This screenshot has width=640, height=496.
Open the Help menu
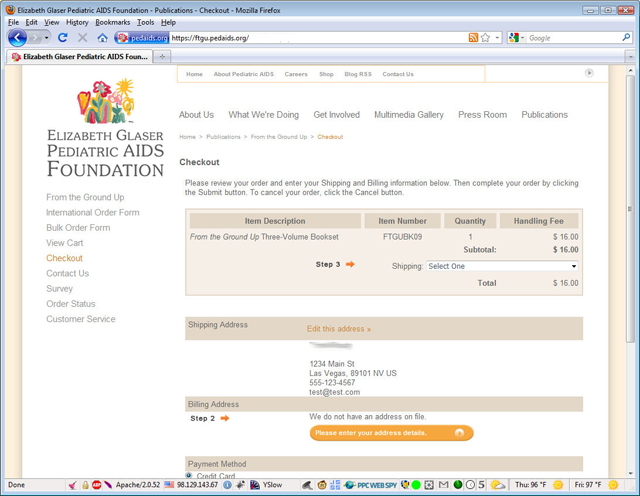click(x=168, y=22)
